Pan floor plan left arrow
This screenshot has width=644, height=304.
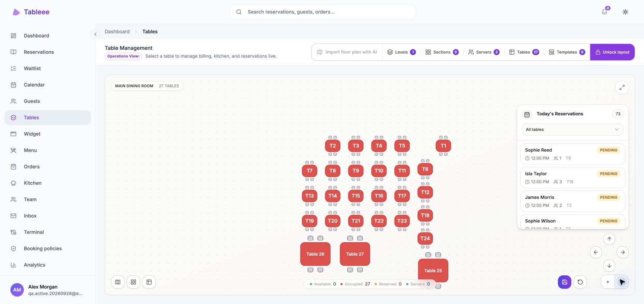[x=596, y=252]
